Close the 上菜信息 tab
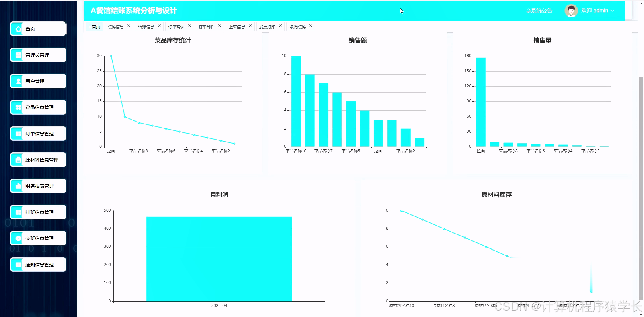Viewport: 644px width, 317px height. pos(250,26)
